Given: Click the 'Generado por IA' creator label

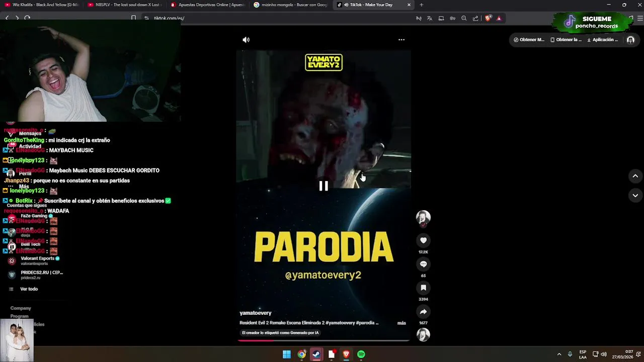Looking at the screenshot, I should click(x=280, y=333).
